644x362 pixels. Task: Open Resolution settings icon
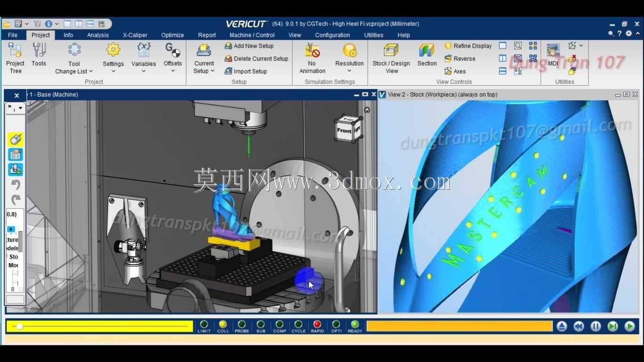click(349, 51)
